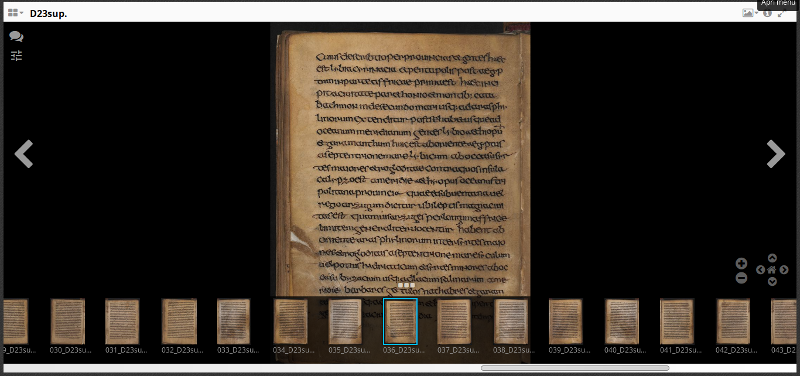
Task: Zoom out with the minus button
Action: coord(741,278)
